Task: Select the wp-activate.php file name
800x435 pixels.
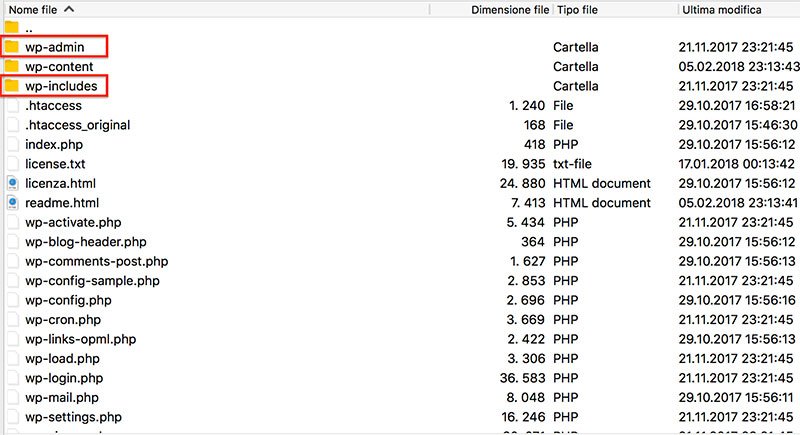Action: coord(73,222)
